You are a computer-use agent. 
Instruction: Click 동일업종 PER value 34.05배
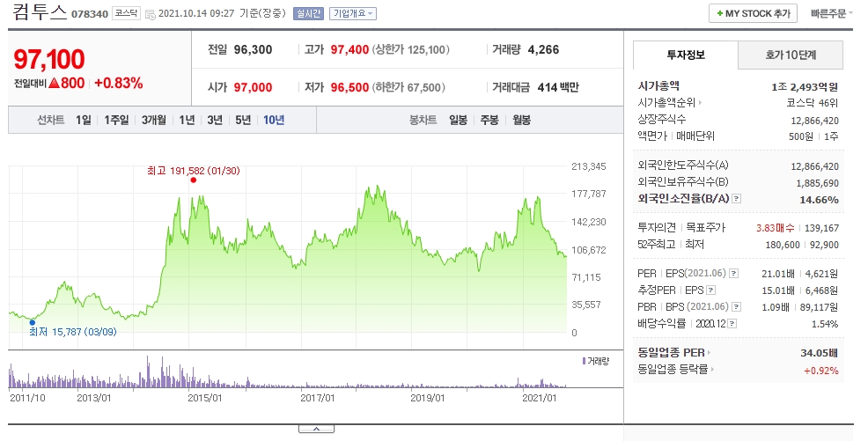coord(819,353)
